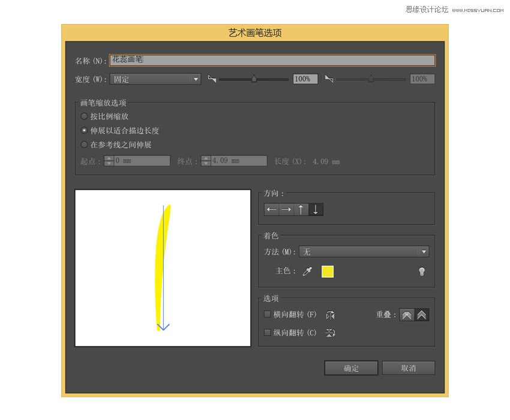This screenshot has width=510, height=420.
Task: Choose the second overlap adjustment icon
Action: click(422, 314)
